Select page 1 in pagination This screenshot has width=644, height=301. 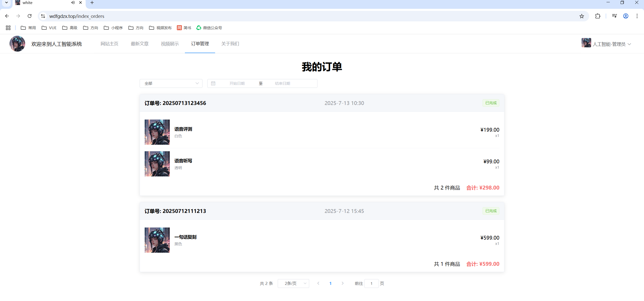(330, 283)
